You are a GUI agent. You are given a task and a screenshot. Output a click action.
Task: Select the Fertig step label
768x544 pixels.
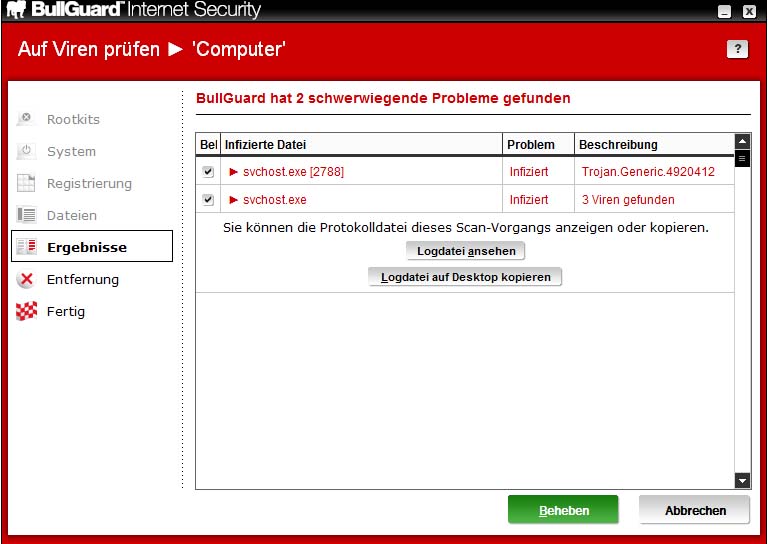(66, 311)
